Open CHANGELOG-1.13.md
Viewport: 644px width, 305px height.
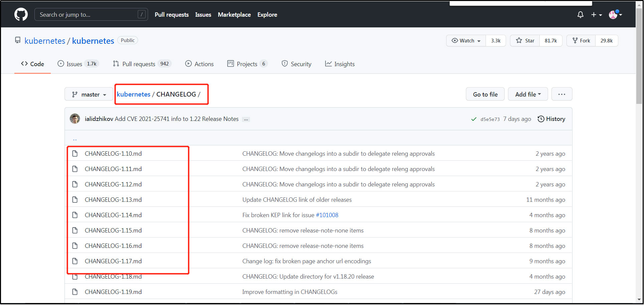click(113, 200)
